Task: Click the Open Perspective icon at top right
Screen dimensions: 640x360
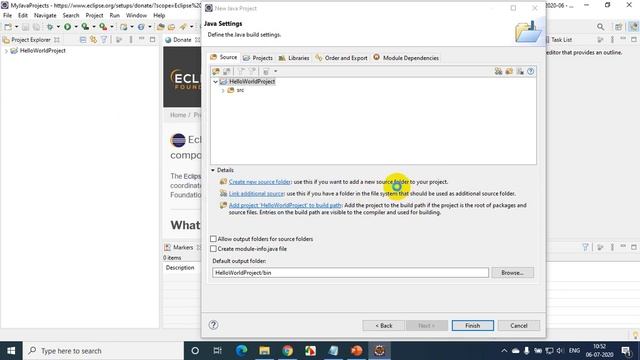Action: 619,27
